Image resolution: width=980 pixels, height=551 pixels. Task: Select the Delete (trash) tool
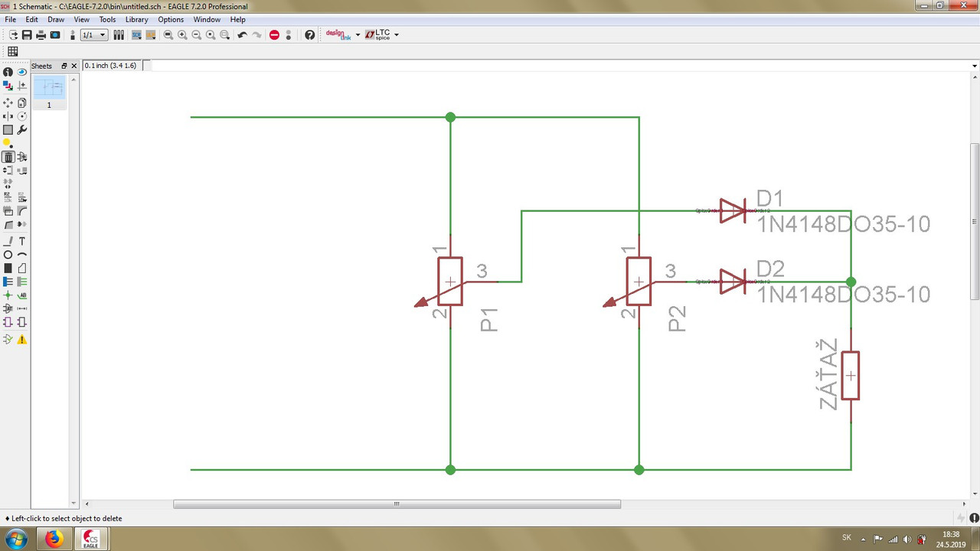(x=8, y=157)
